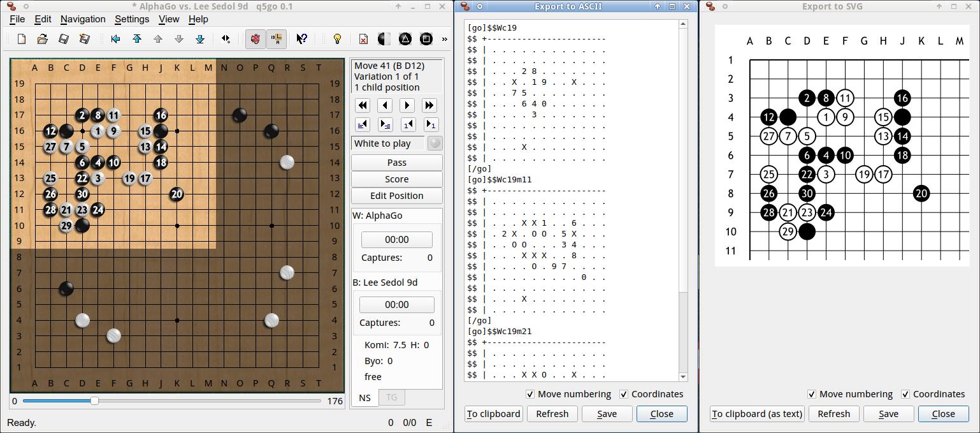This screenshot has width=980, height=433.
Task: Uncheck Move numbering in Export to ASCII
Action: pos(530,394)
